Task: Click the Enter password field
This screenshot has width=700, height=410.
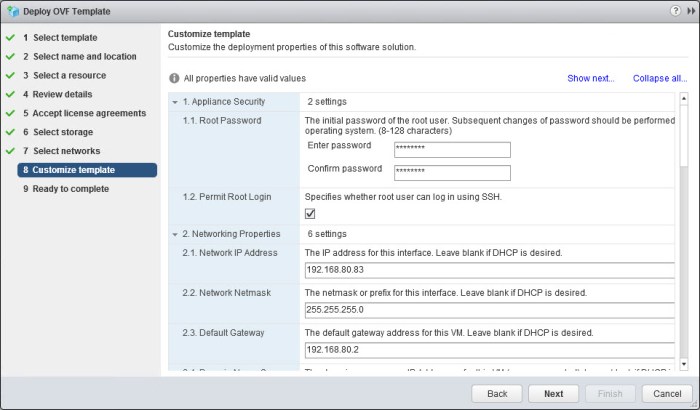Action: click(452, 150)
